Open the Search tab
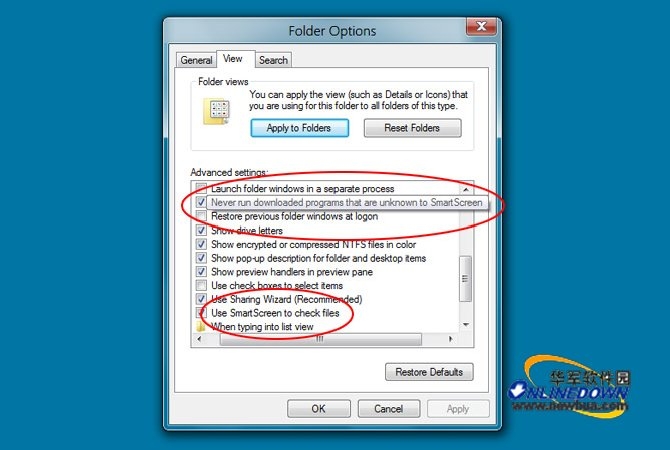 273,60
